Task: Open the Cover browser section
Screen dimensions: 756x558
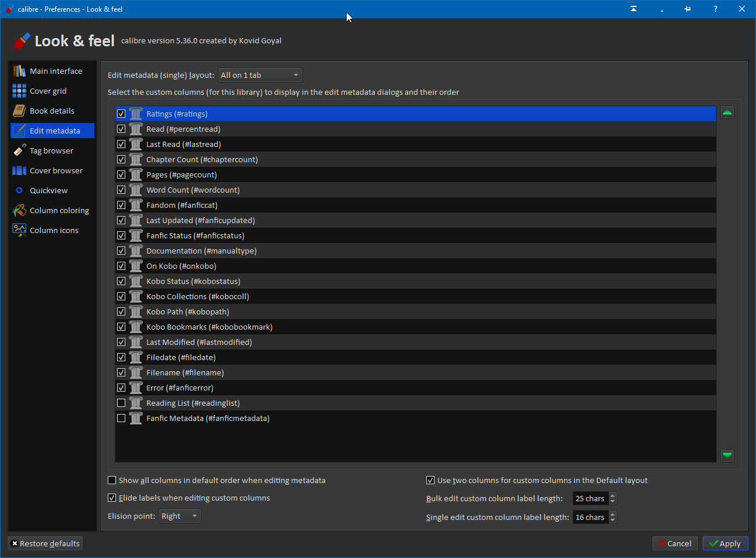Action: click(x=52, y=170)
